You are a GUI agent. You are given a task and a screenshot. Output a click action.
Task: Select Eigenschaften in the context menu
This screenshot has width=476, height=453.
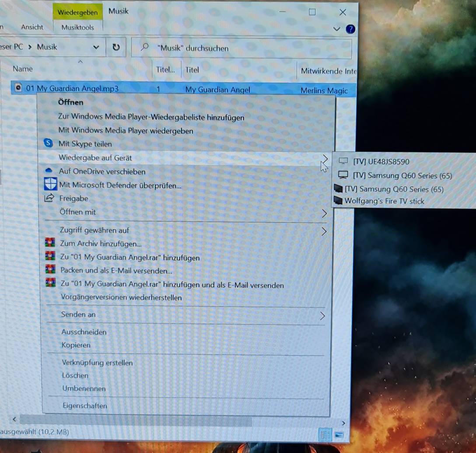84,405
